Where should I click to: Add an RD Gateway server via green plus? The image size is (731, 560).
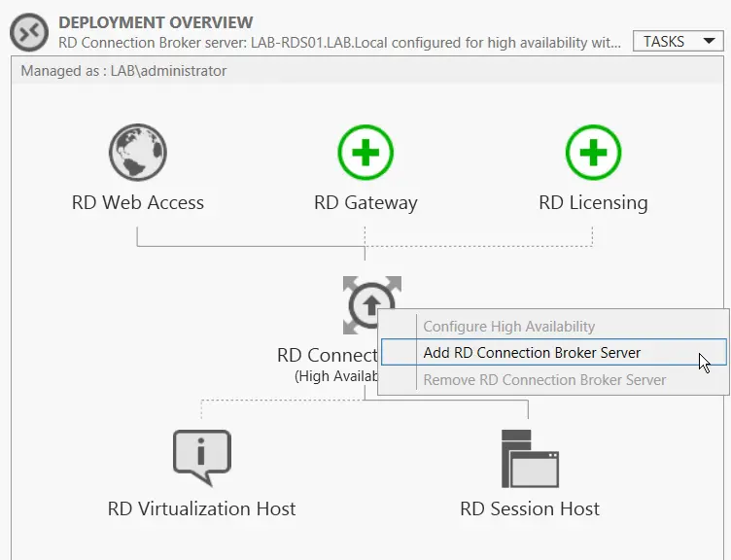(365, 155)
